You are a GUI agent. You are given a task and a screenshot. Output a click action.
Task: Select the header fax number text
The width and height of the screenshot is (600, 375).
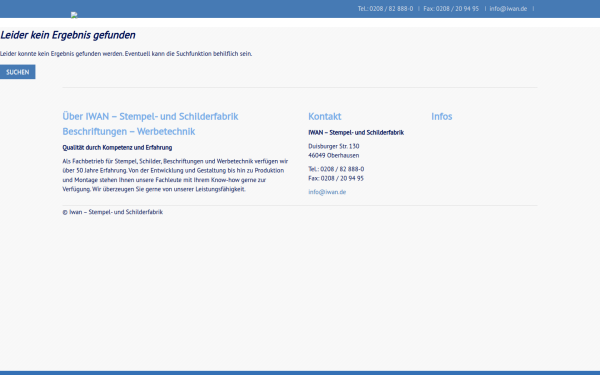[x=451, y=9]
